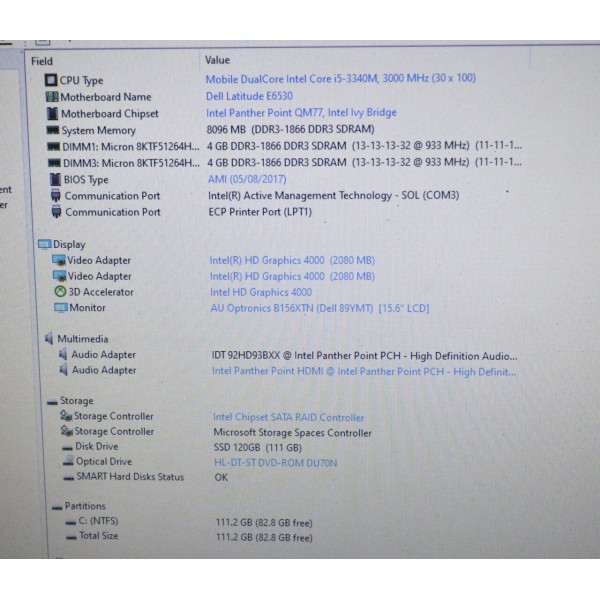Viewport: 600px width, 600px height.
Task: Click the DIMM1 memory module icon
Action: 53,147
